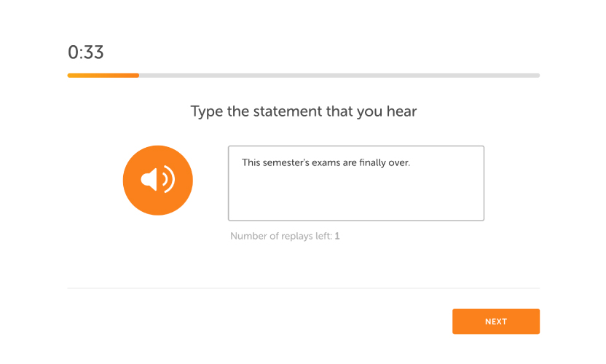This screenshot has width=606, height=364.
Task: Click the orange circular sound button
Action: coord(157,180)
